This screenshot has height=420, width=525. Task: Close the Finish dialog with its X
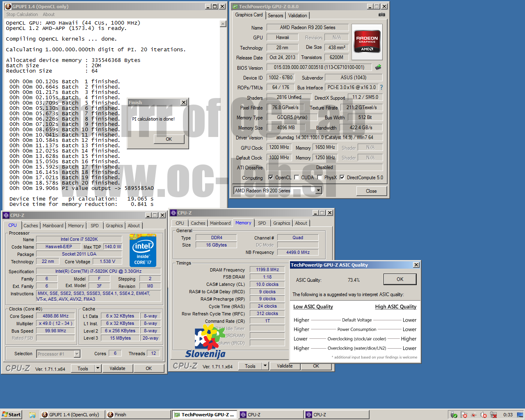(184, 103)
